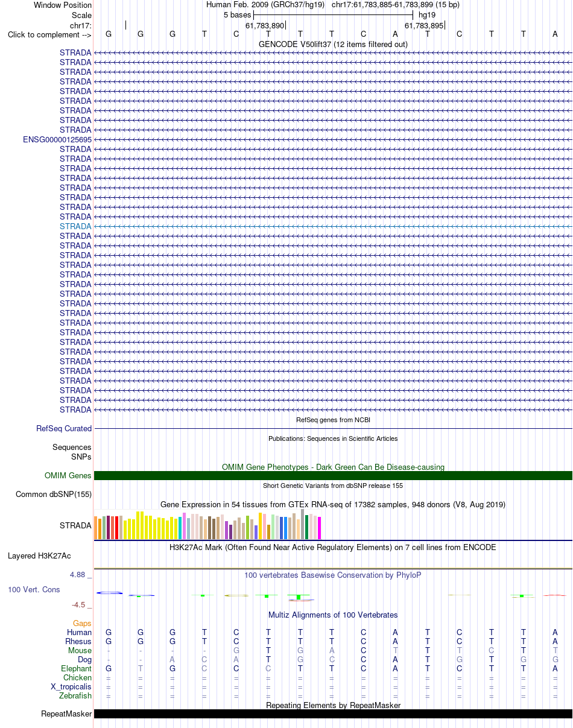Select the Chicken alignment row label
The image size is (573, 728).
tap(77, 678)
